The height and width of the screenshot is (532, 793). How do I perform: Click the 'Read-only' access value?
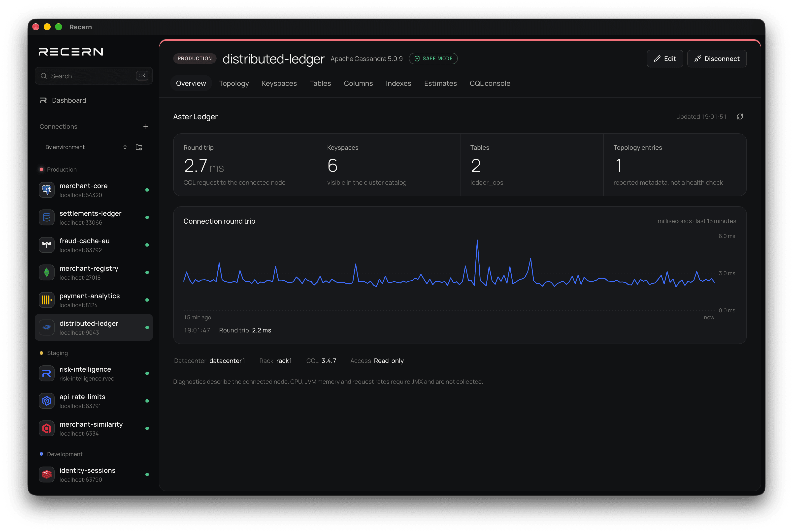[x=389, y=361]
